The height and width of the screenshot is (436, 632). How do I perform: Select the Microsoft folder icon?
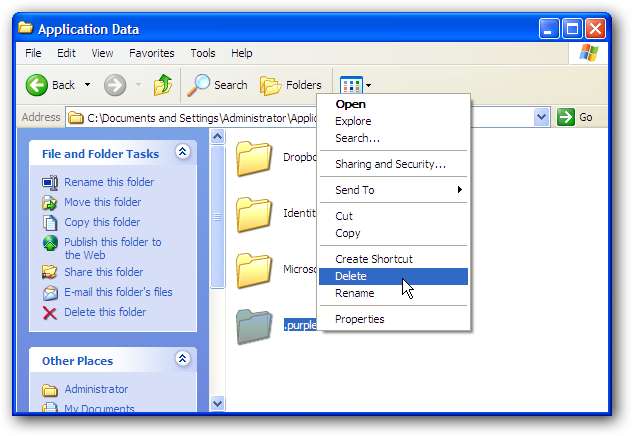point(254,270)
